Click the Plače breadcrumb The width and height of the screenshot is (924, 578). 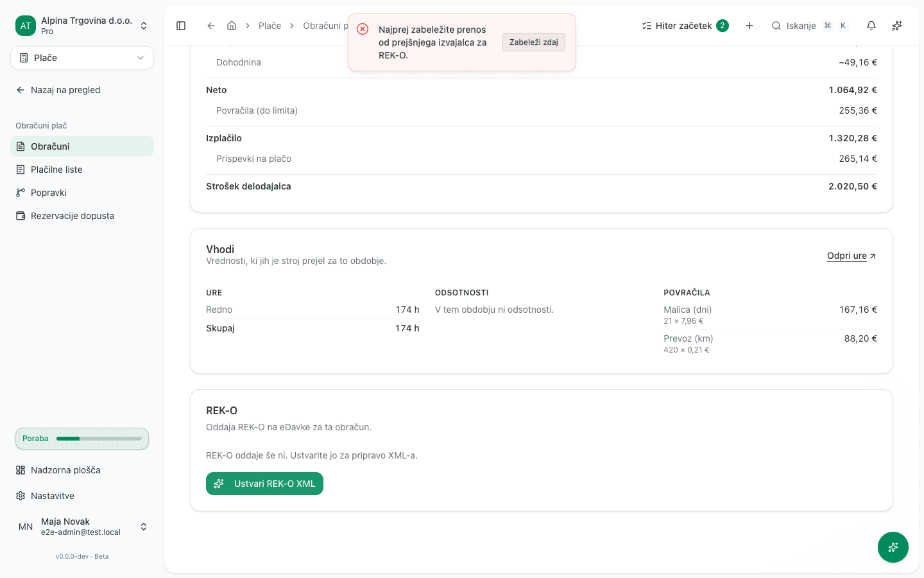[x=270, y=26]
